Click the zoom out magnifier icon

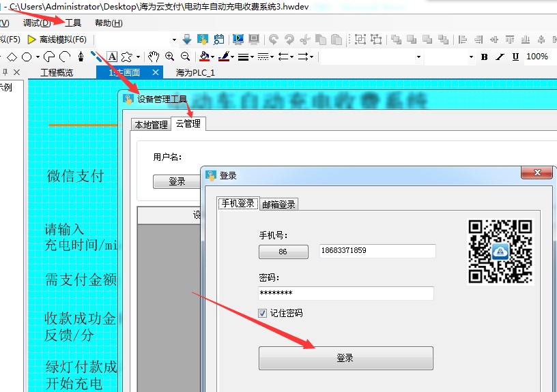click(x=185, y=57)
